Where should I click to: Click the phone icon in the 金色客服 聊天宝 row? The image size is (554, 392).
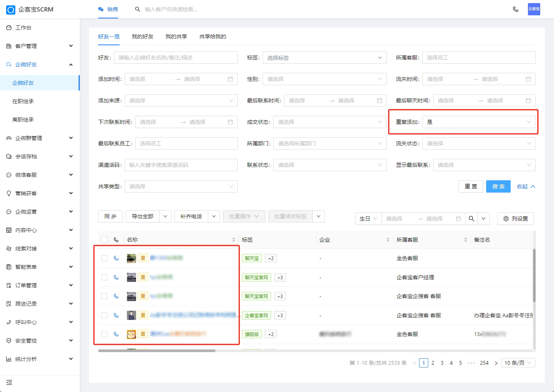[116, 258]
